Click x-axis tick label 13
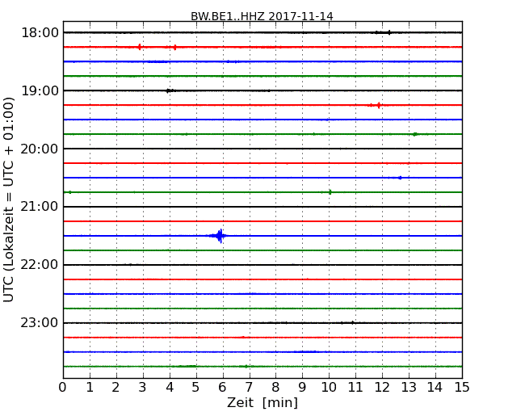The image size is (525, 420). tap(409, 388)
